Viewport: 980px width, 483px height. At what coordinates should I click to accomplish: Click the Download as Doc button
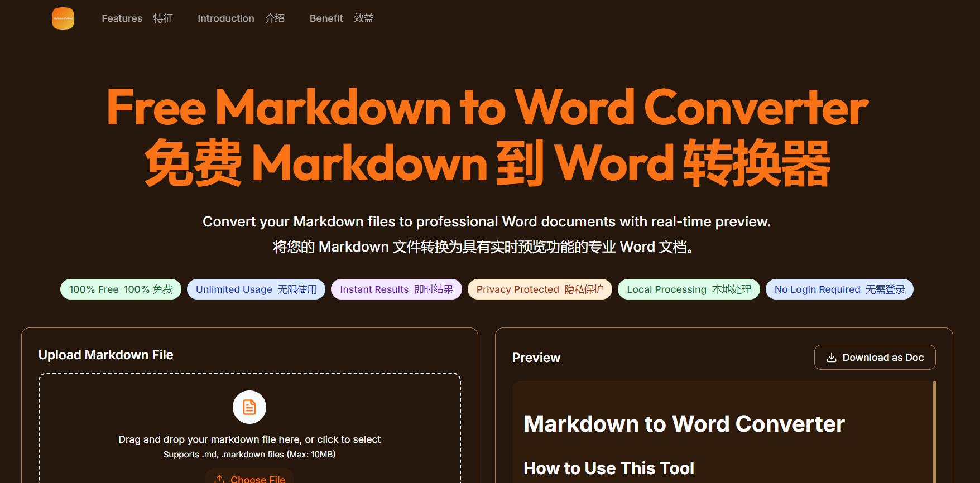tap(875, 358)
